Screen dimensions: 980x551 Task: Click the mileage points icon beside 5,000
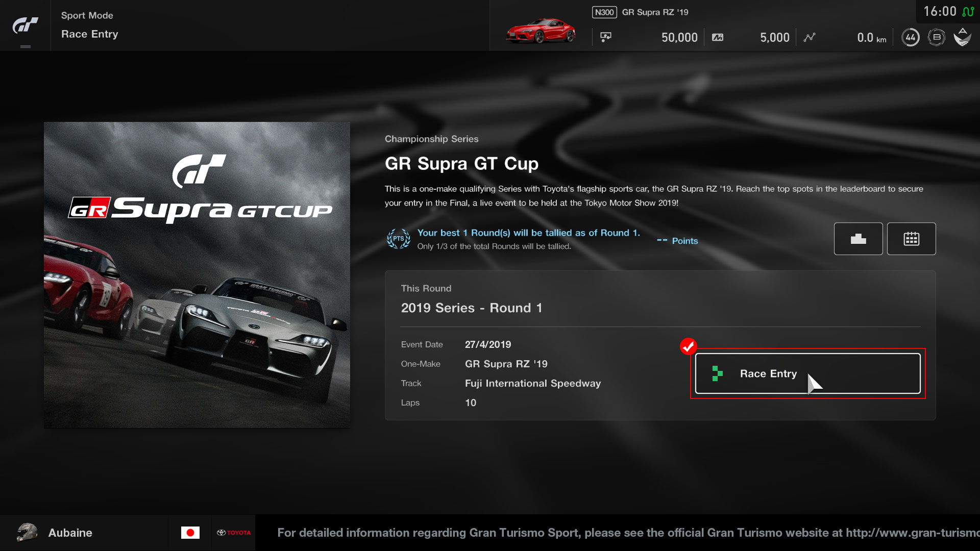[718, 37]
